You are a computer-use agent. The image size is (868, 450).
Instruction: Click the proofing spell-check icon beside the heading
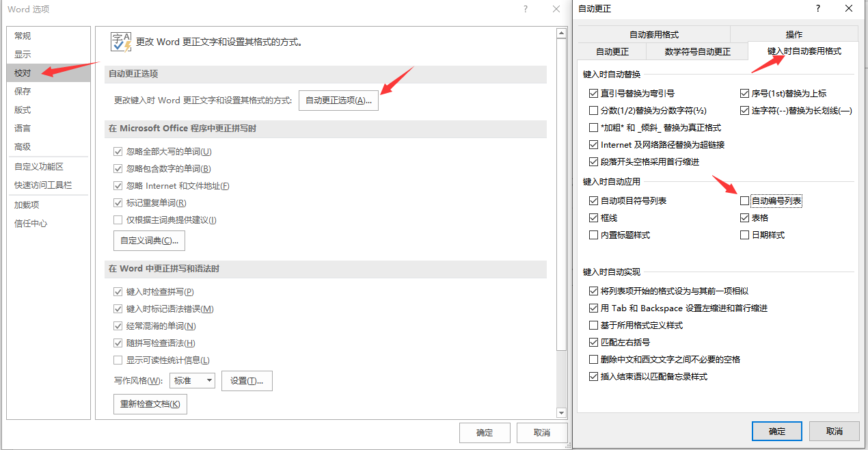coord(121,42)
